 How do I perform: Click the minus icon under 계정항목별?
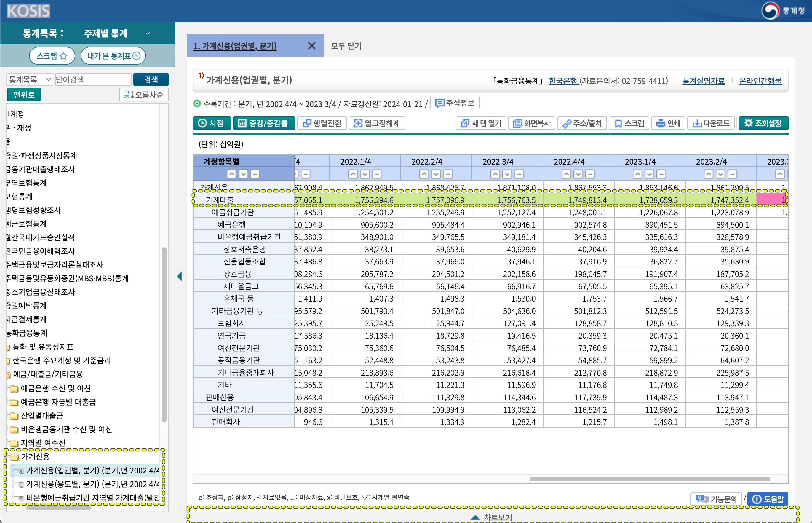coord(255,174)
